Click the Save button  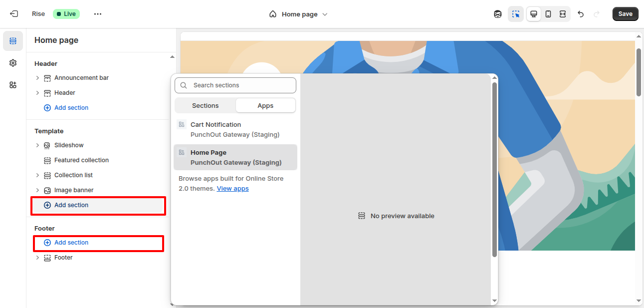625,14
